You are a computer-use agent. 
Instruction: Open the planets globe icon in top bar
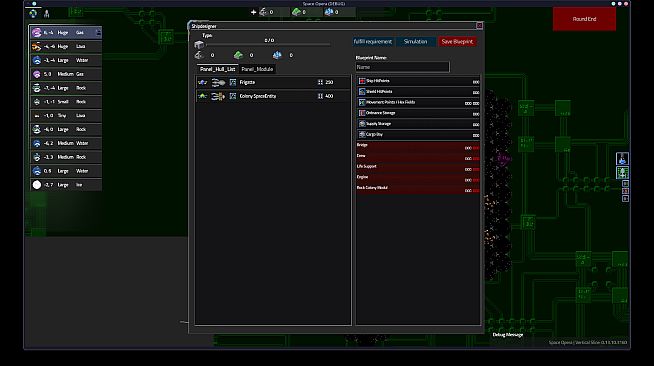pos(33,14)
